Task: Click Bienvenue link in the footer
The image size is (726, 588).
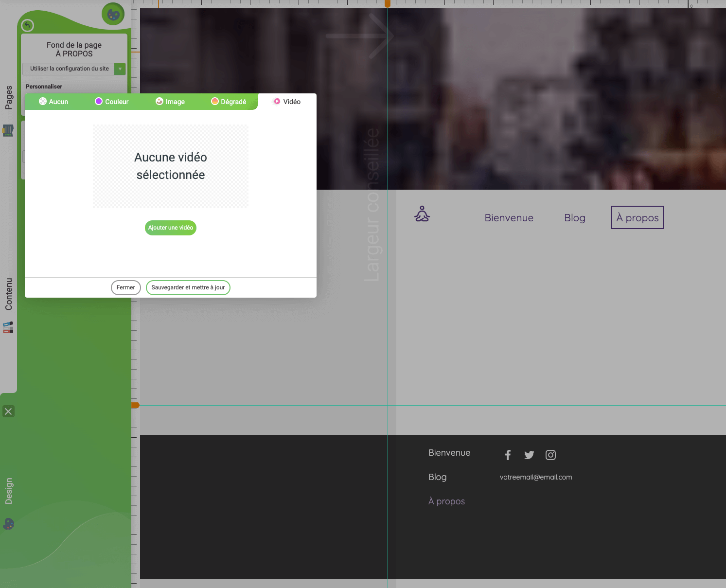Action: tap(449, 453)
